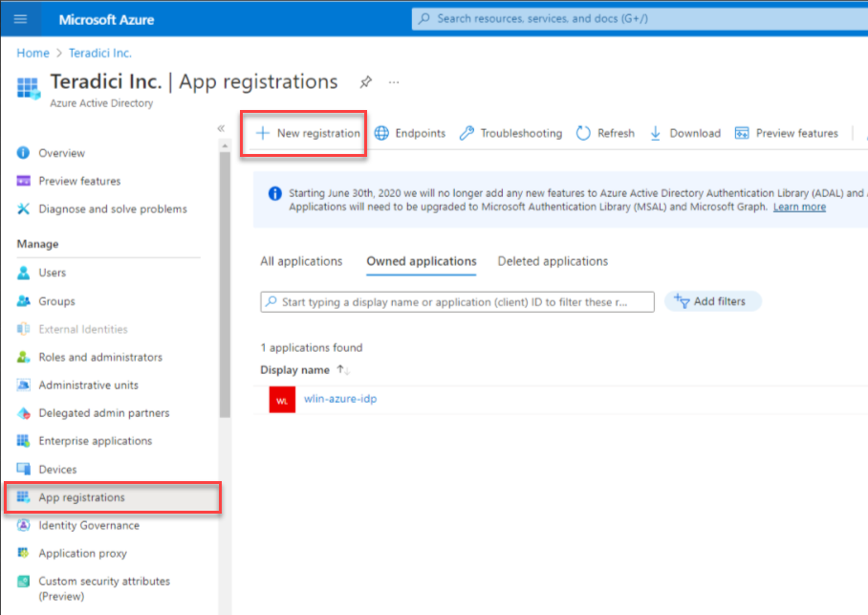Collapse the left navigation pane
The width and height of the screenshot is (868, 615).
[x=221, y=128]
